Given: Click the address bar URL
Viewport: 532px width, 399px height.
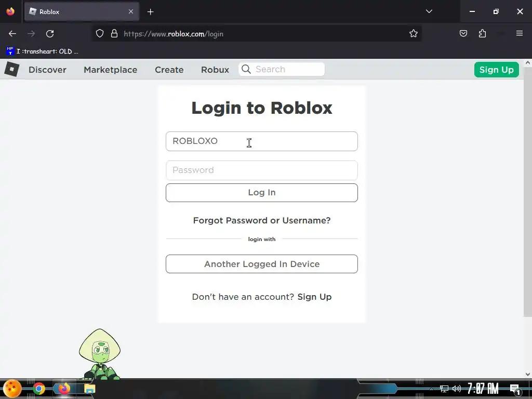Looking at the screenshot, I should pyautogui.click(x=174, y=34).
